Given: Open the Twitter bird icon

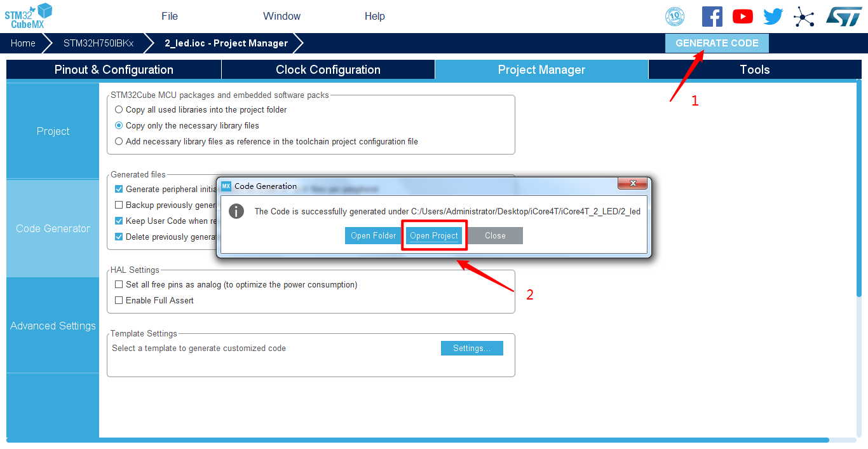Looking at the screenshot, I should pos(773,17).
